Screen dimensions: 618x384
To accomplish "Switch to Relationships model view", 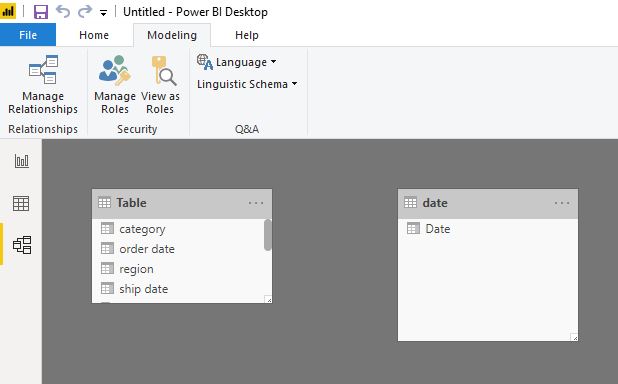I will [x=21, y=245].
